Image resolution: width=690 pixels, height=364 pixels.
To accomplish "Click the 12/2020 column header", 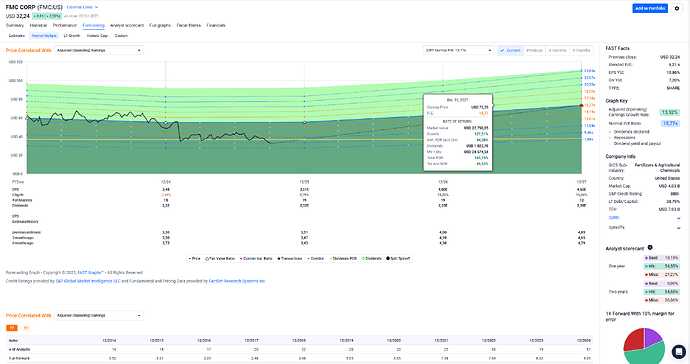I will (x=394, y=341).
